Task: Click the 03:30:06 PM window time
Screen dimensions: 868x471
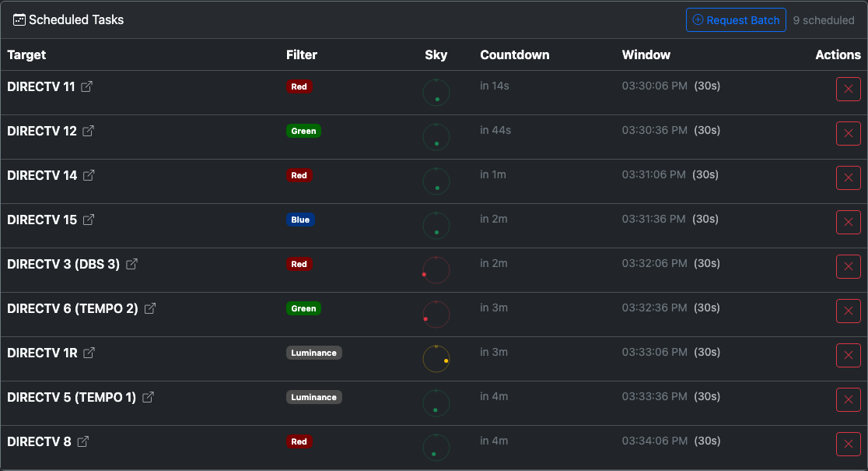Action: pos(654,86)
